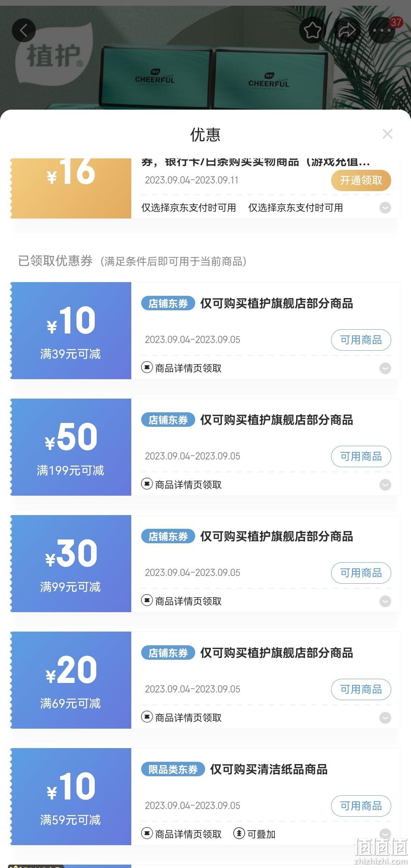Screen dimensions: 411x868
Task: Favorite the product with star icon
Action: [x=312, y=30]
